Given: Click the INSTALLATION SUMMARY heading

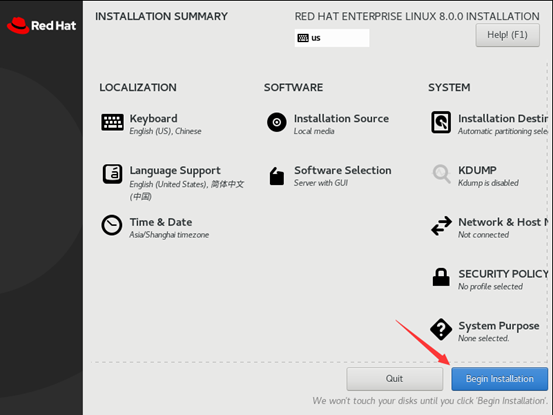Looking at the screenshot, I should (x=161, y=17).
